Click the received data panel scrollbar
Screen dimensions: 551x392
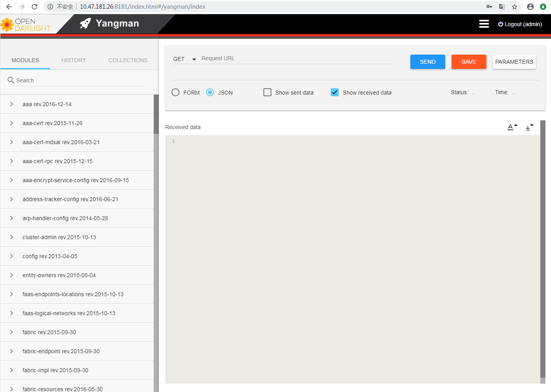[x=543, y=249]
